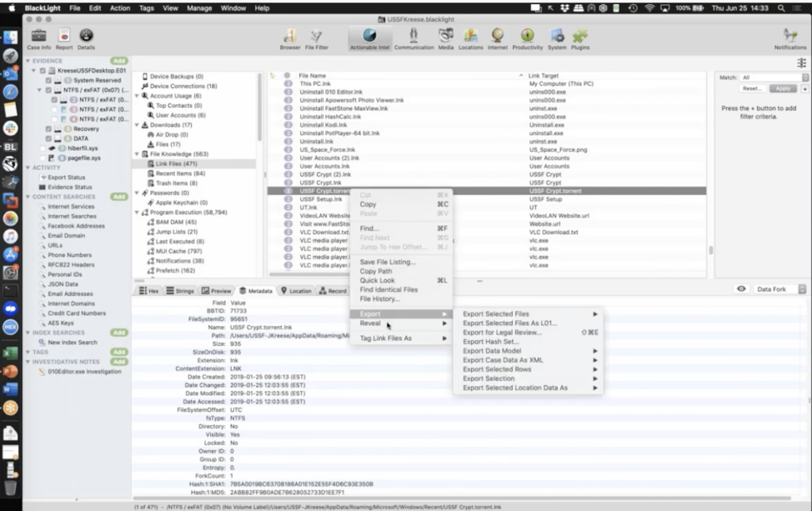Screen dimensions: 812x511
Task: Open the Preview tab
Action: click(x=216, y=290)
